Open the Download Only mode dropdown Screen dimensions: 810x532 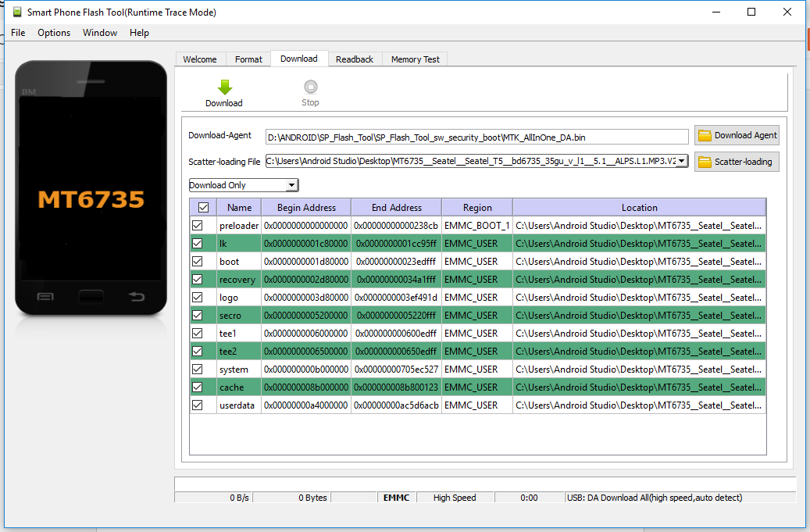(x=291, y=184)
